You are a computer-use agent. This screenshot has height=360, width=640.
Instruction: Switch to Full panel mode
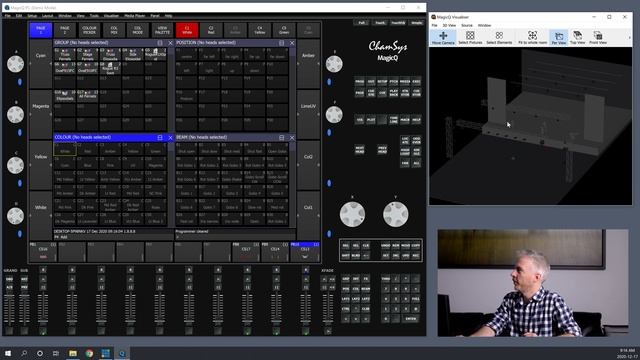362,23
